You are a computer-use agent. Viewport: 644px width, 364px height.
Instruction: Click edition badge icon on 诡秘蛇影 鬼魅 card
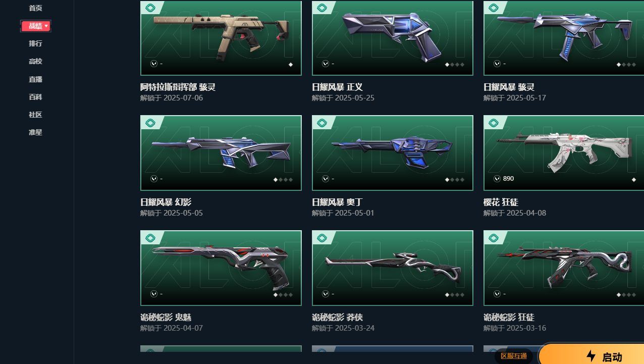pyautogui.click(x=150, y=238)
